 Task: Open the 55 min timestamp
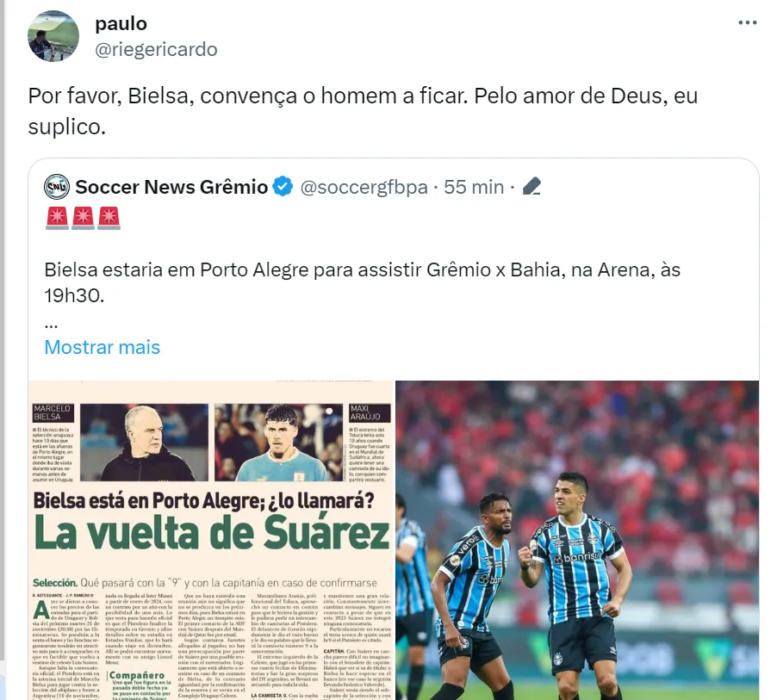pos(474,187)
